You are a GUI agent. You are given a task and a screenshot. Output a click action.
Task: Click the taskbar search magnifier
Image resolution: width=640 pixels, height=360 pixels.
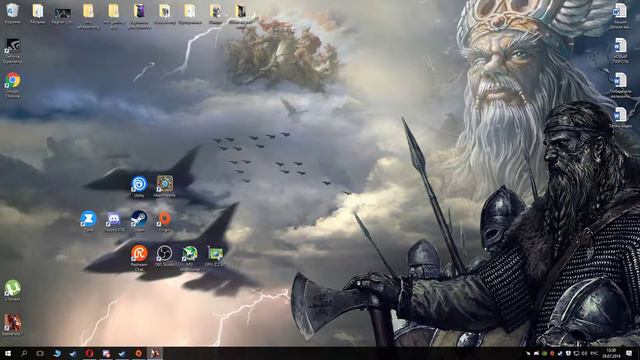click(x=24, y=353)
